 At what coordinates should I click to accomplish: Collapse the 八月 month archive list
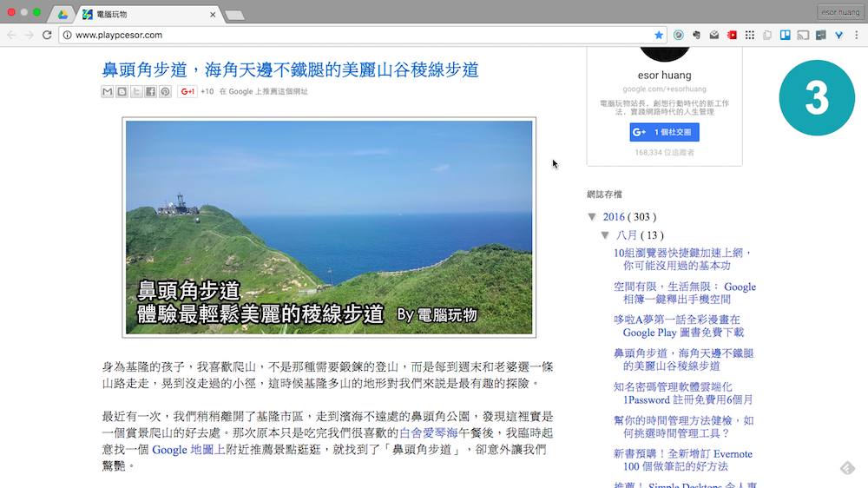605,235
